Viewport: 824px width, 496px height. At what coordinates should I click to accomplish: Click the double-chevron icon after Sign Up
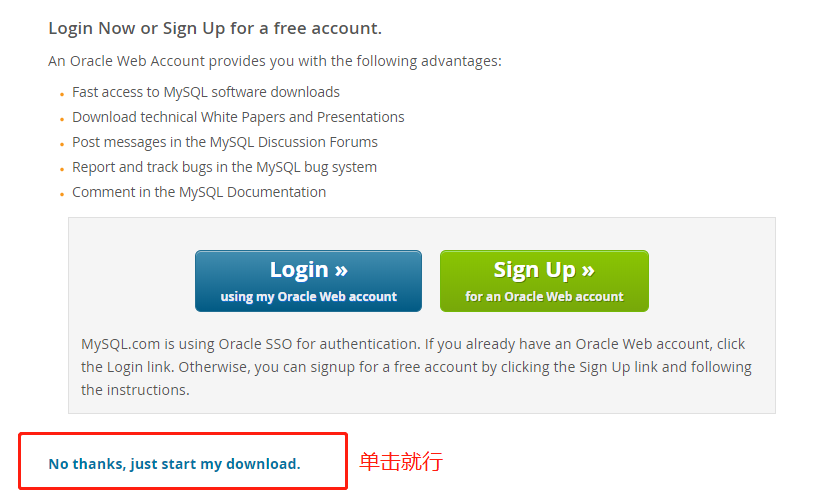(x=588, y=271)
